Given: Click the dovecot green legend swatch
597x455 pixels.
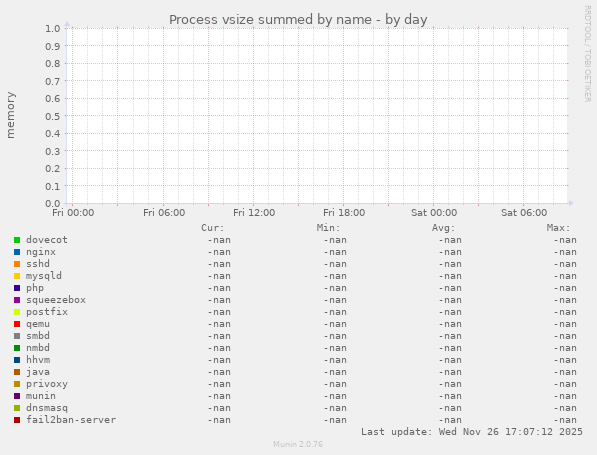Looking at the screenshot, I should 17,240.
